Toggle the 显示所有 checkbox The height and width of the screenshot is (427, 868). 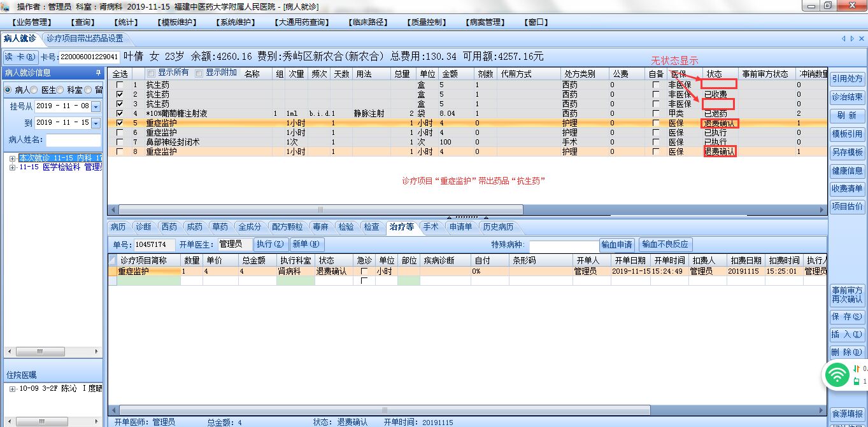(151, 73)
